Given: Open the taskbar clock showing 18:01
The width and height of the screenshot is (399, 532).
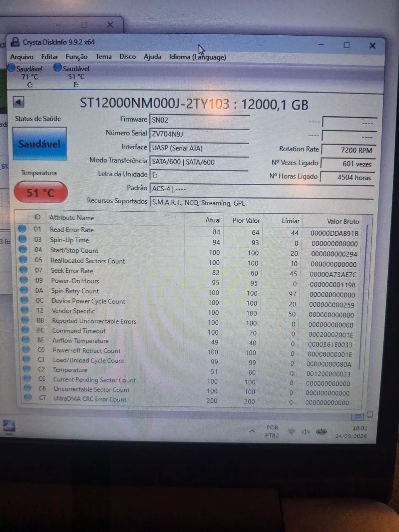Looking at the screenshot, I should pyautogui.click(x=352, y=432).
